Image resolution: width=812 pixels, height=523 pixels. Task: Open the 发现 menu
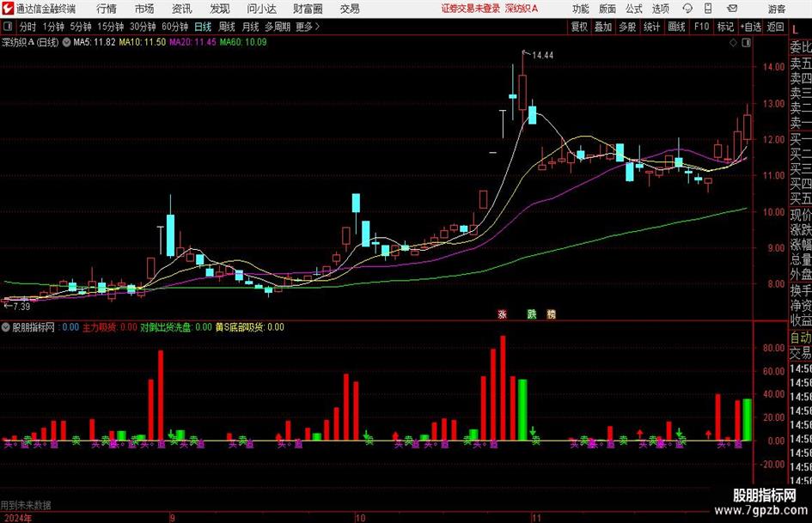point(220,9)
